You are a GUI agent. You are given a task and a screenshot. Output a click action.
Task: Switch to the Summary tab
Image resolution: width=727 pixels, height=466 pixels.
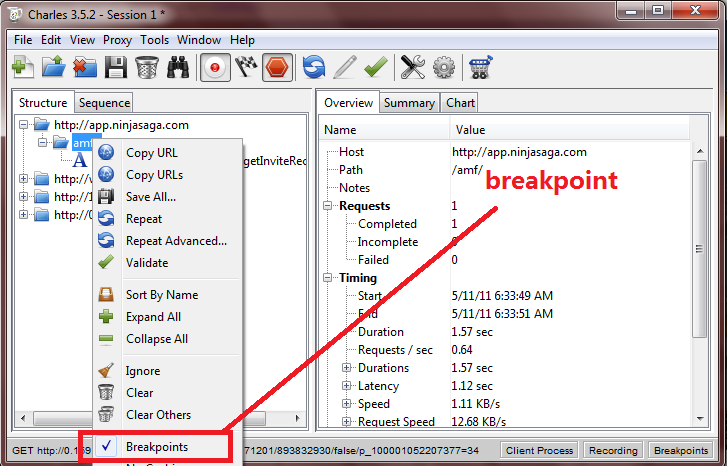409,102
